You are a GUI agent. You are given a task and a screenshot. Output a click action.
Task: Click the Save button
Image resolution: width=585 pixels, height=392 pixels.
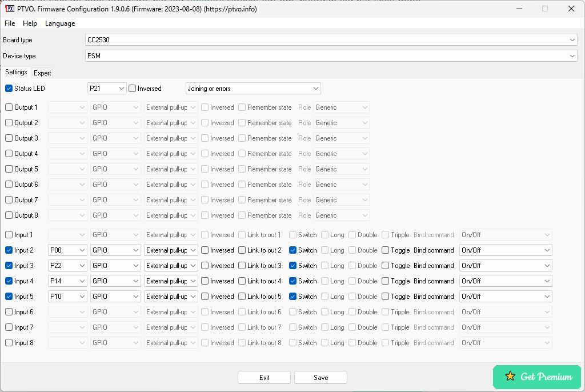(x=320, y=378)
